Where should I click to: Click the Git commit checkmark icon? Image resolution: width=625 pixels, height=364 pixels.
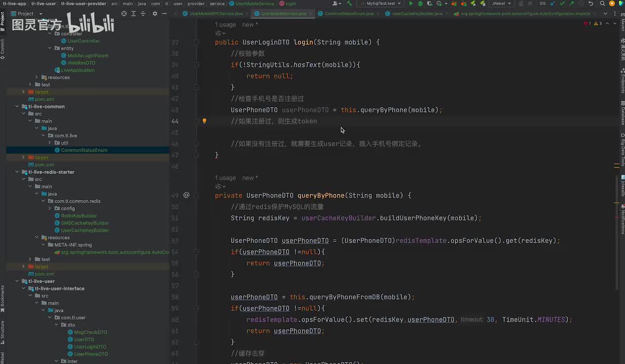point(562,4)
